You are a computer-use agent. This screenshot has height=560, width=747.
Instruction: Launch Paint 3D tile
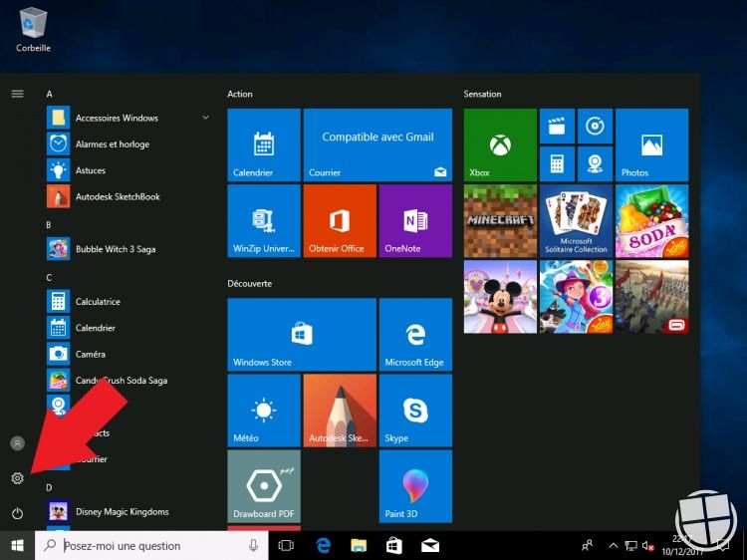pos(414,486)
